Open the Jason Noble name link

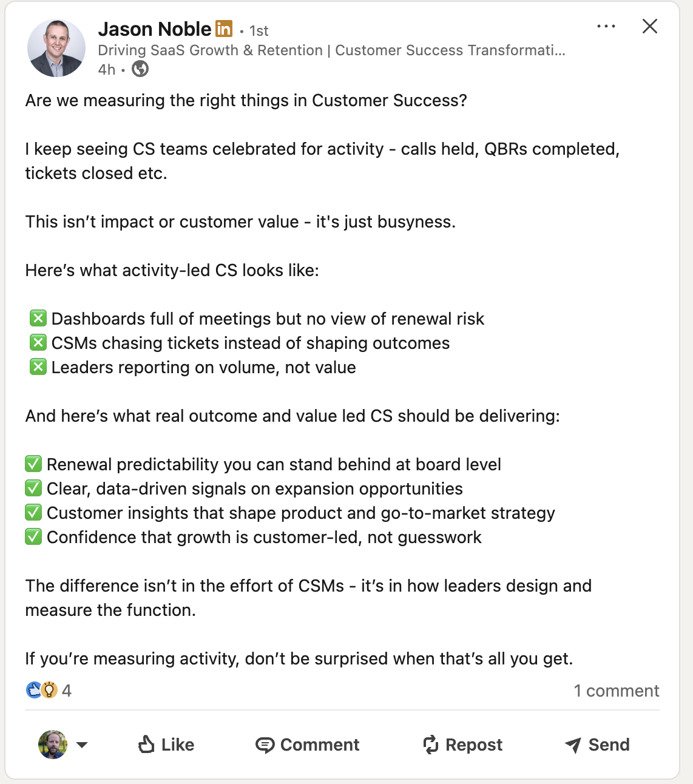click(155, 29)
